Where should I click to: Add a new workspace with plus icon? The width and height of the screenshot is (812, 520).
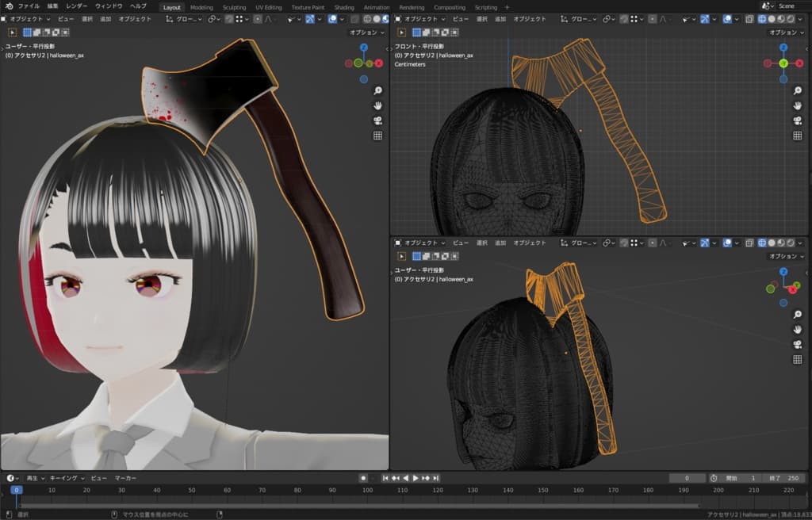click(507, 7)
